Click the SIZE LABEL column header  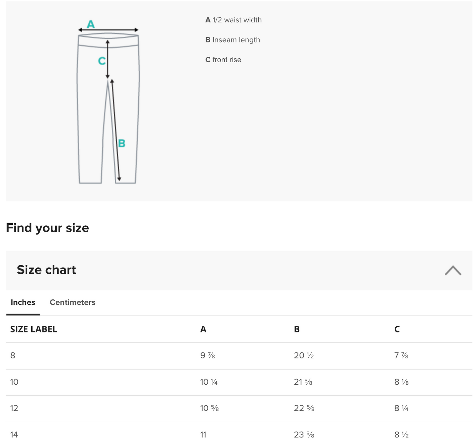pos(34,329)
